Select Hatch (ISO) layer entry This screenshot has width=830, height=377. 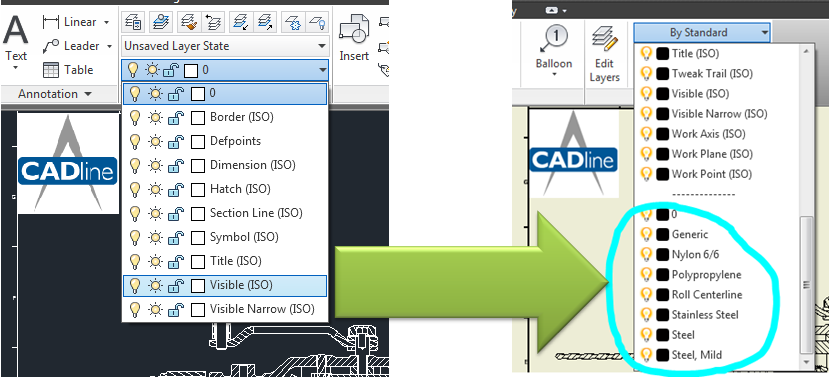225,189
